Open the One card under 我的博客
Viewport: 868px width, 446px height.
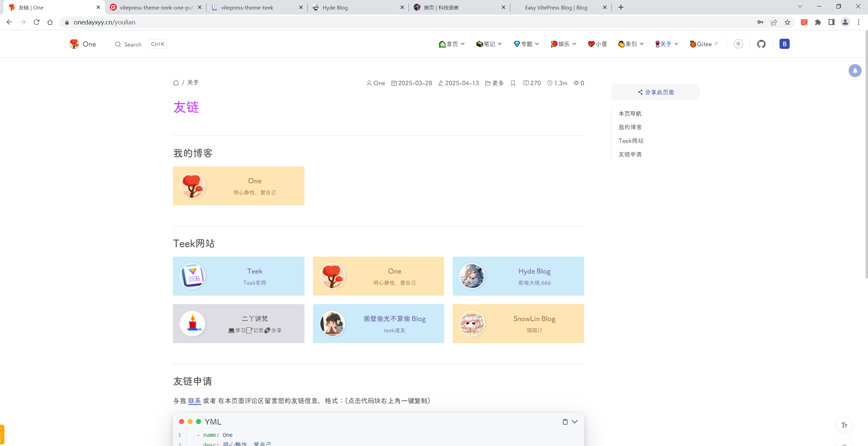(238, 186)
